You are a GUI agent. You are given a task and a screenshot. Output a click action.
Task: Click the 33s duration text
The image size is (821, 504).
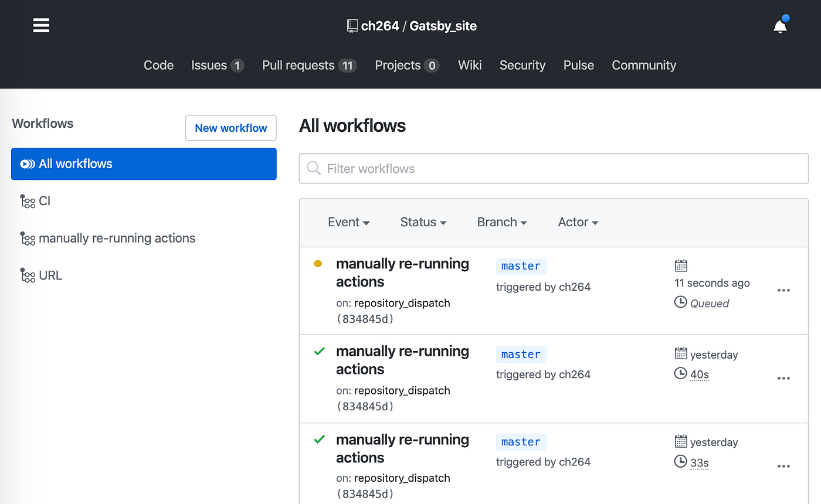[x=700, y=462]
